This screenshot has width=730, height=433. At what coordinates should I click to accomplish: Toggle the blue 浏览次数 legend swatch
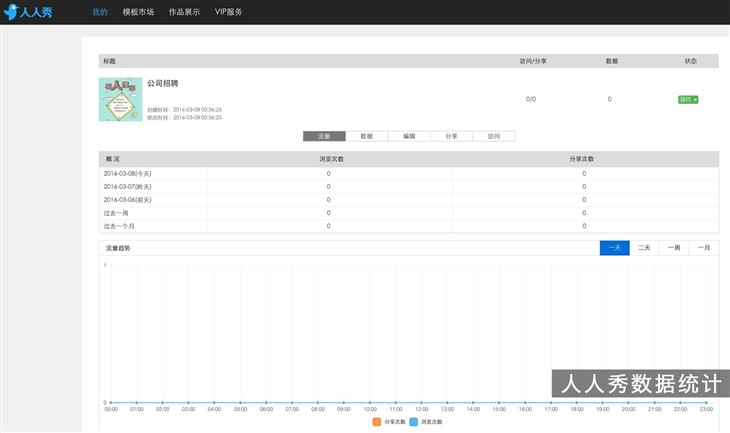[413, 422]
